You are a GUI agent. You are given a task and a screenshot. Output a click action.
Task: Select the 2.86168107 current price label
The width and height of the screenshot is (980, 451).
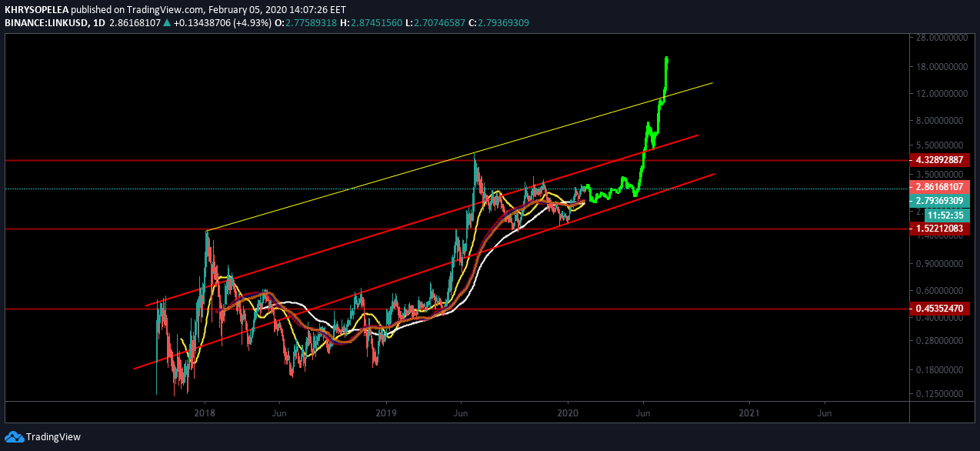point(940,188)
